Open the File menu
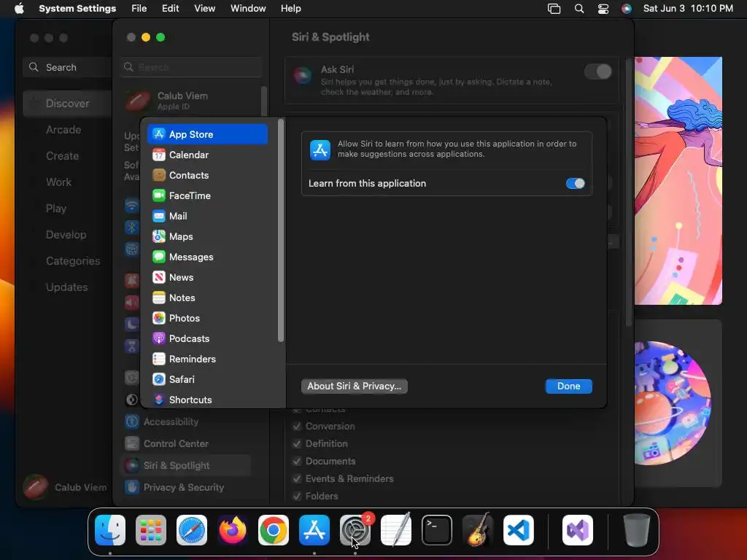The image size is (747, 560). [x=139, y=9]
